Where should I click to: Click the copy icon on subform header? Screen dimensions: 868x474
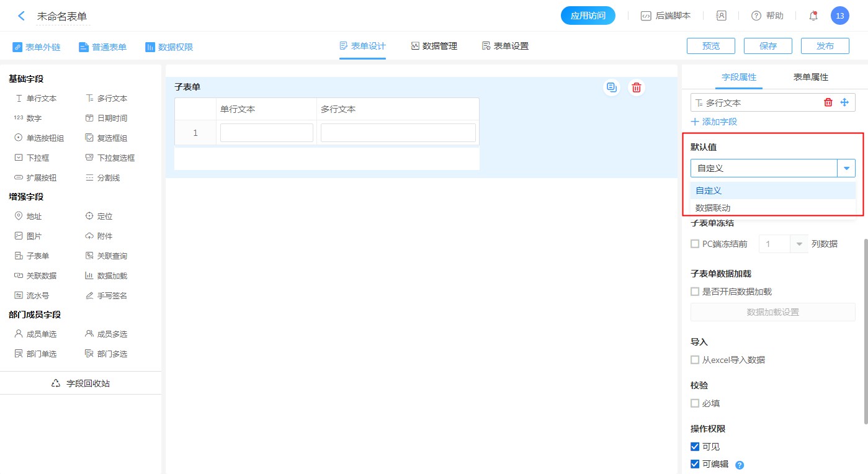tap(612, 87)
